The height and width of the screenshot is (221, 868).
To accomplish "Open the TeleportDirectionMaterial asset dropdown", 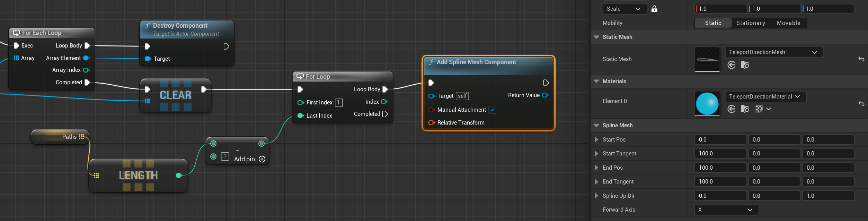I will coord(765,96).
